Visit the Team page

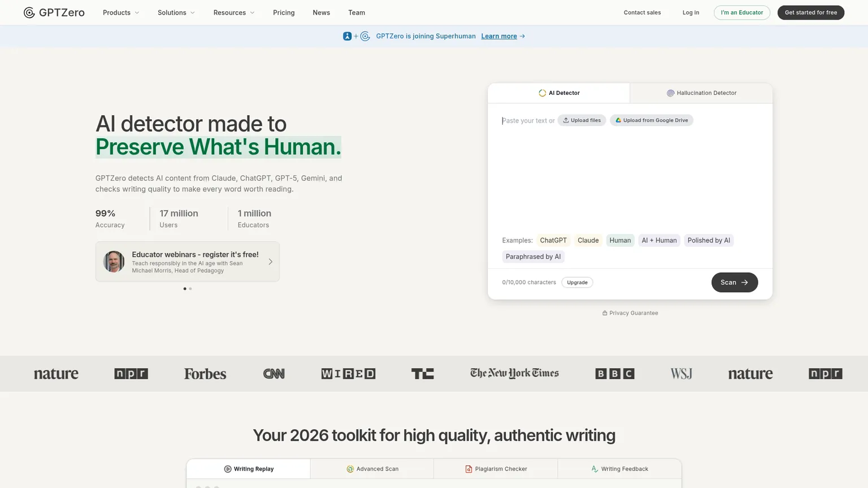357,12
